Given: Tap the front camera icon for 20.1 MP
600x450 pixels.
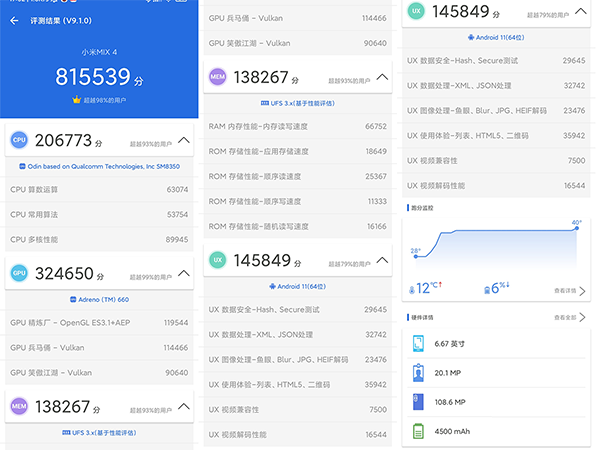Looking at the screenshot, I should [x=418, y=374].
